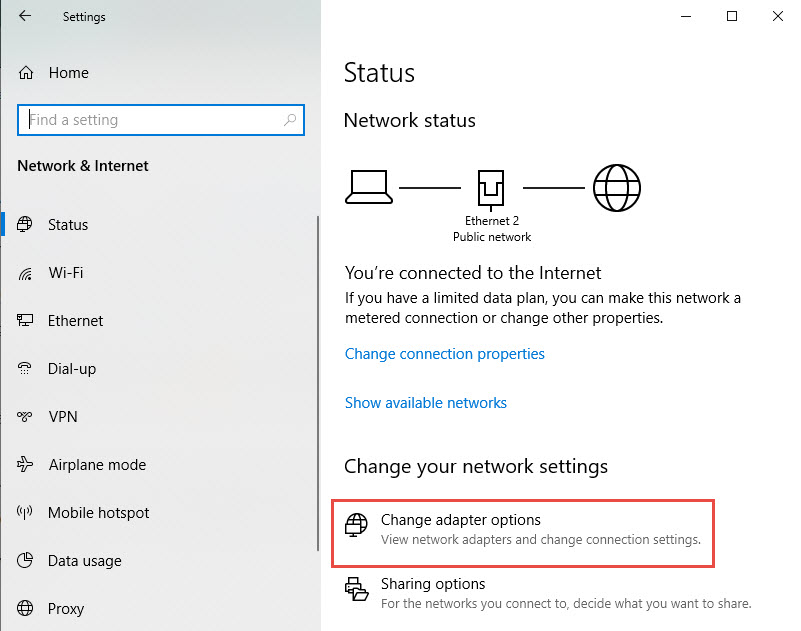The image size is (801, 631).
Task: Click the sidebar vertical scrollbar
Action: [317, 400]
